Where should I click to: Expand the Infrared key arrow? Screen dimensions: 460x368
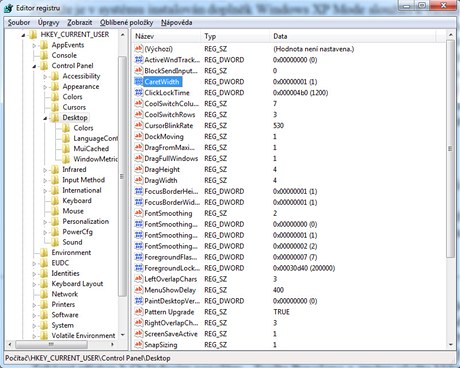pos(45,170)
